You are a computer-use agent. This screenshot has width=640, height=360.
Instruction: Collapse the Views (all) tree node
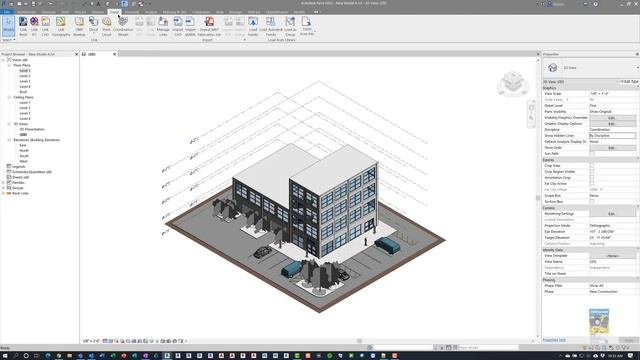4,60
